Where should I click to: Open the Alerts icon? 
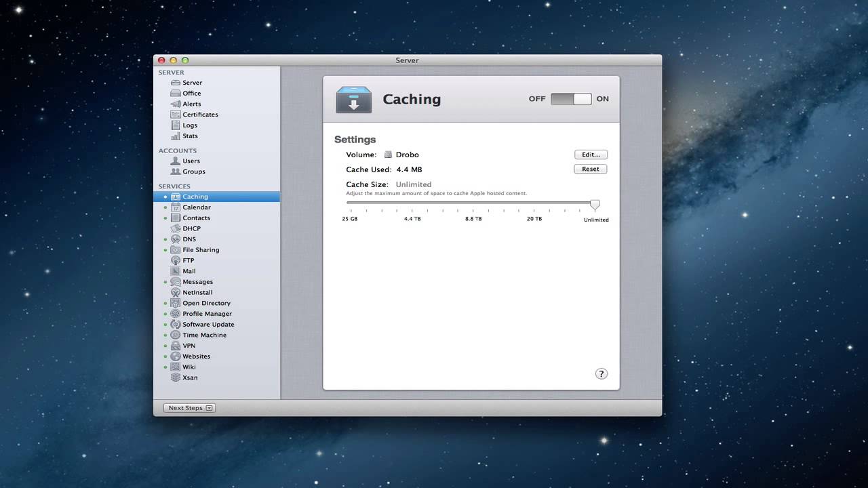[x=176, y=104]
